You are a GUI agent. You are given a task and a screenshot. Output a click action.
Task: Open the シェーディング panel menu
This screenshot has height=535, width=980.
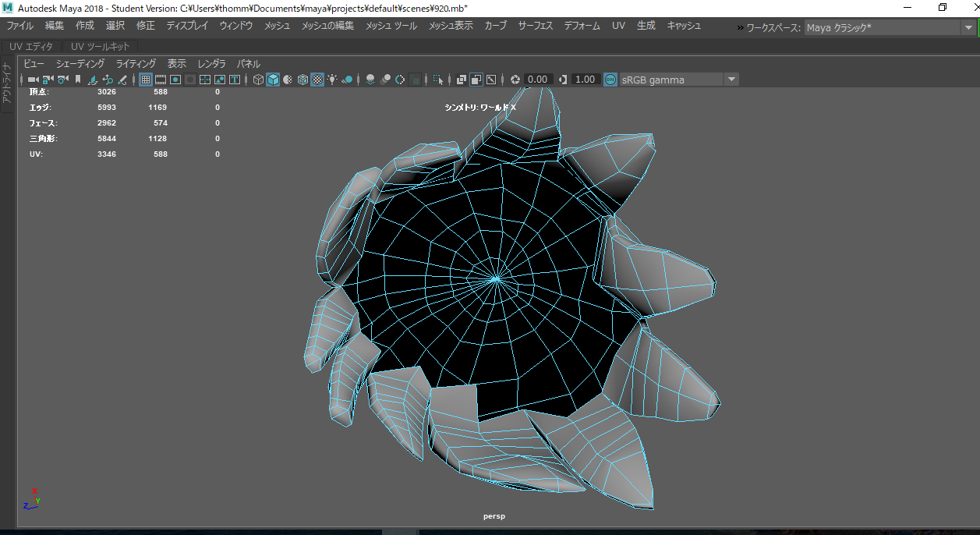[x=80, y=63]
